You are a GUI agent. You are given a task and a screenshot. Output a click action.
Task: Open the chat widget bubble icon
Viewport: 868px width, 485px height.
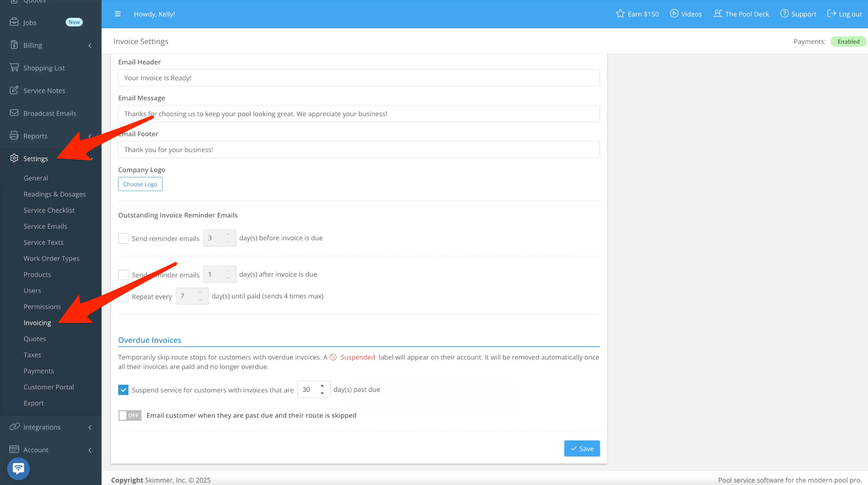coord(19,468)
